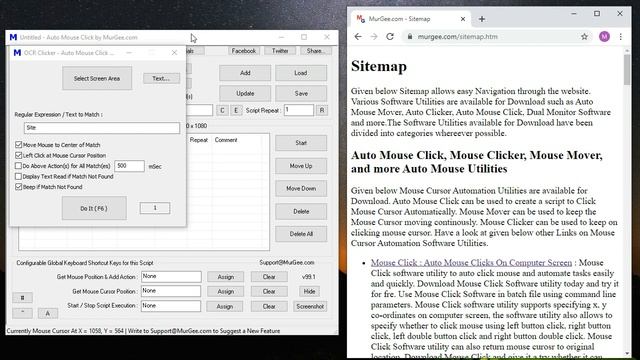The height and width of the screenshot is (360, 640).
Task: Click the Repeat column header
Action: [x=199, y=140]
